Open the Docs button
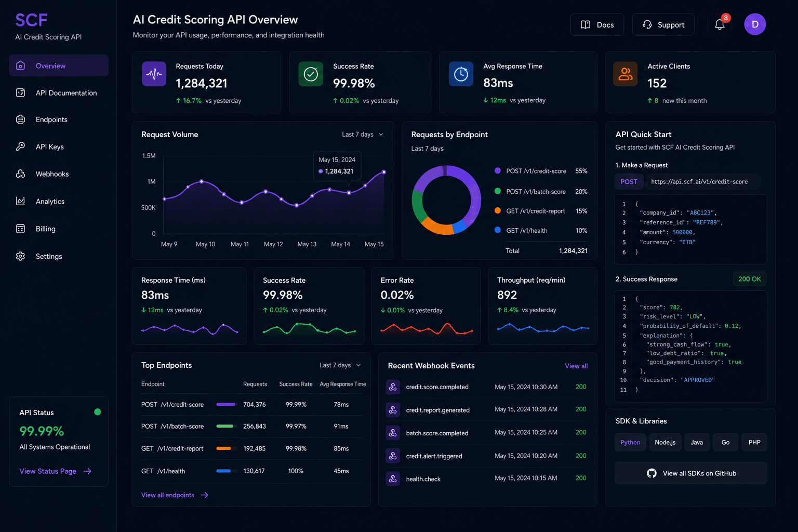798x532 pixels. (x=597, y=24)
